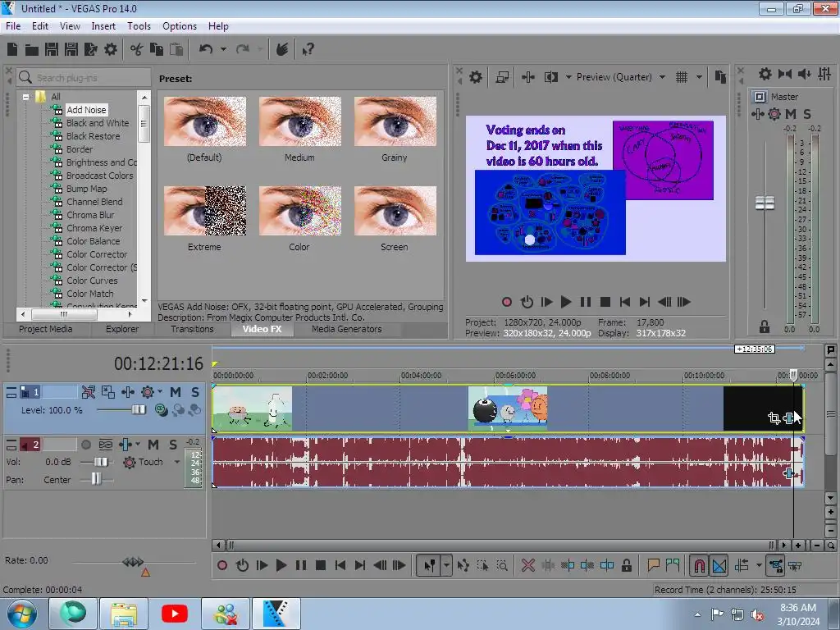Solo audio track 2
The width and height of the screenshot is (840, 630).
(x=173, y=445)
